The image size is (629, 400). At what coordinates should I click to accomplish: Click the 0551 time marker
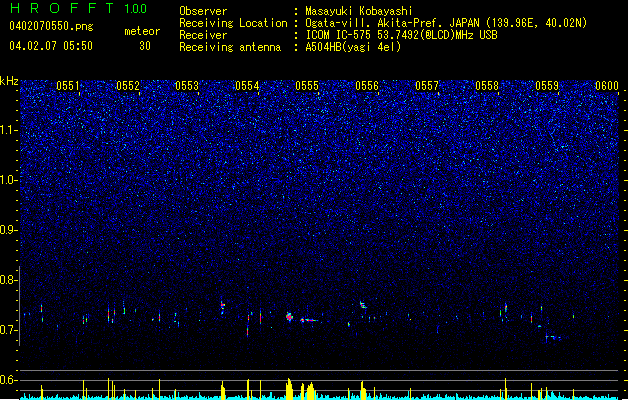68,86
